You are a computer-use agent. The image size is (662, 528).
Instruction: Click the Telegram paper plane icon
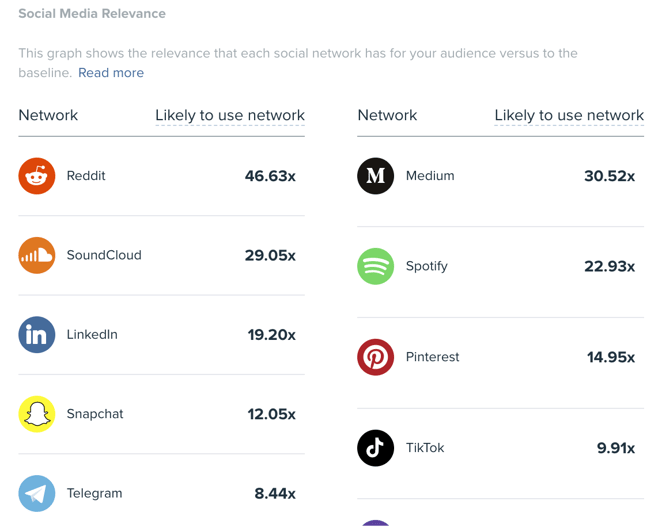click(x=37, y=493)
